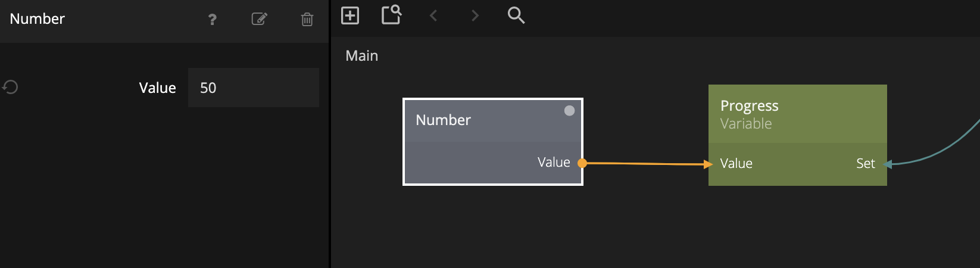Viewport: 980px width, 268px height.
Task: Click the rename node pencil icon
Action: (x=259, y=19)
